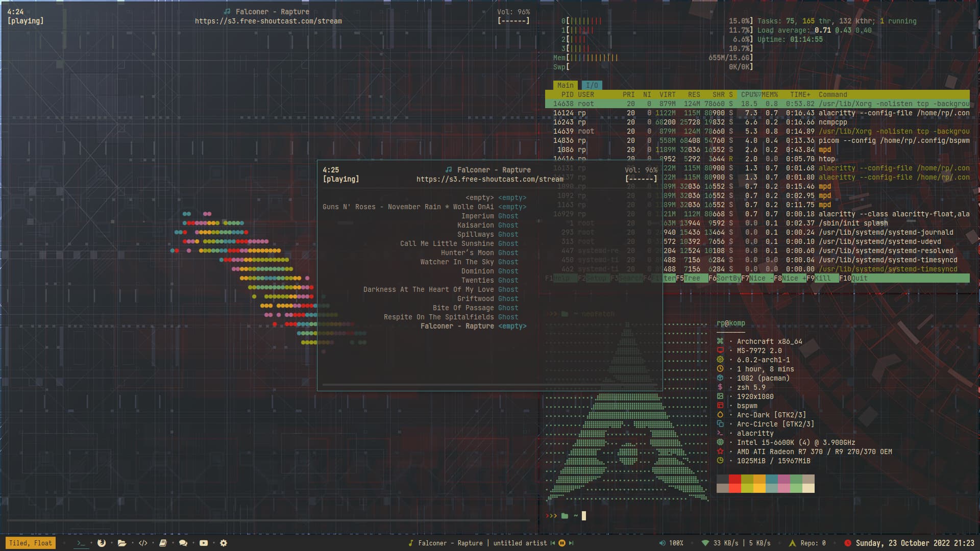Pause playback with the bar's pause icon
Screen dimensions: 980x551
point(562,543)
